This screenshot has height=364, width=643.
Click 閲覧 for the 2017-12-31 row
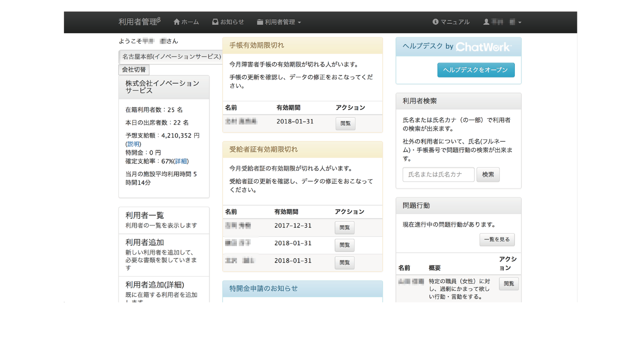click(x=344, y=227)
